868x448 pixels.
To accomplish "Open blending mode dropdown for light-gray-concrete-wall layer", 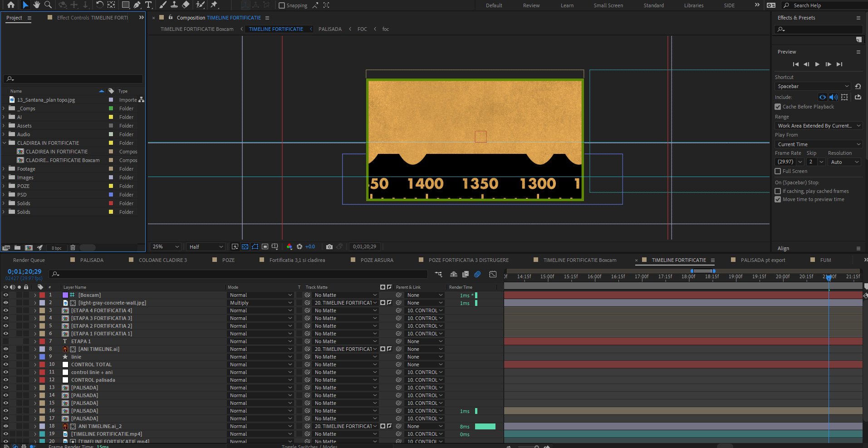I will [260, 303].
